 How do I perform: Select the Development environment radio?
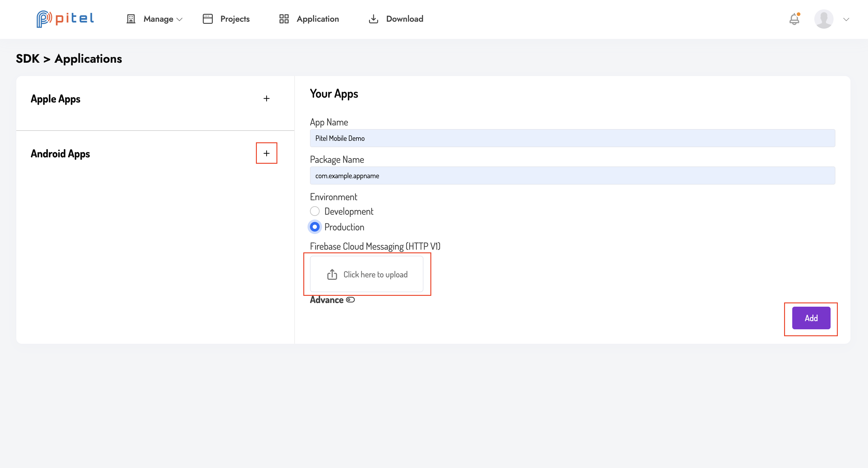click(x=315, y=211)
